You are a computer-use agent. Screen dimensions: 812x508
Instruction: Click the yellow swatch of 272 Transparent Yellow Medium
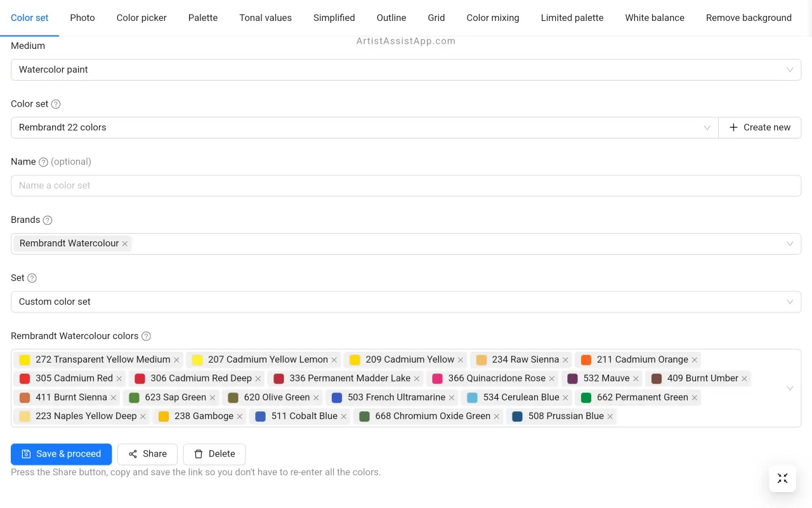(25, 360)
